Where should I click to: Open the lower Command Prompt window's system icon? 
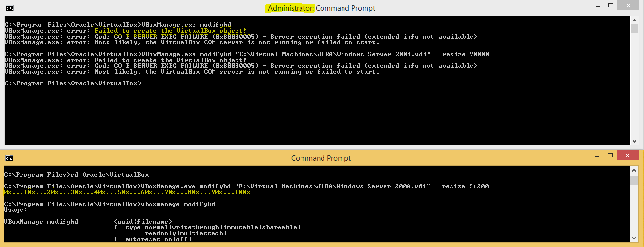point(10,158)
